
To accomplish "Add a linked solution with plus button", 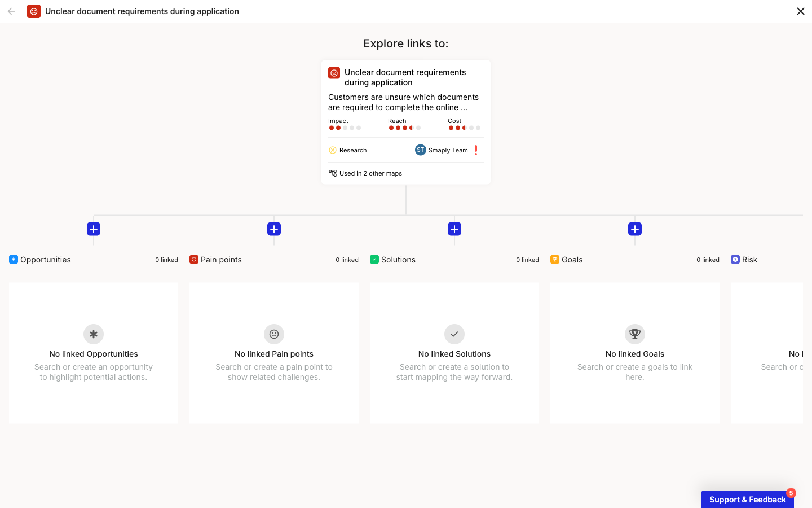I will (454, 229).
